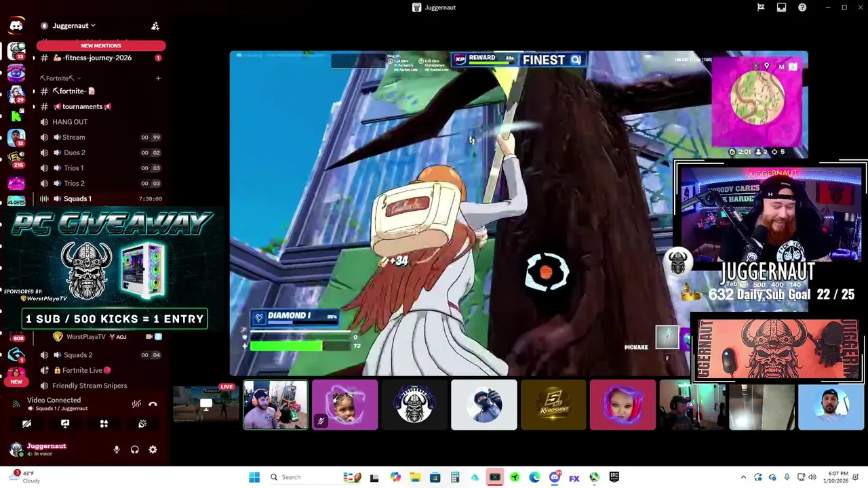Join the HANG OUT voice channel

click(100, 122)
